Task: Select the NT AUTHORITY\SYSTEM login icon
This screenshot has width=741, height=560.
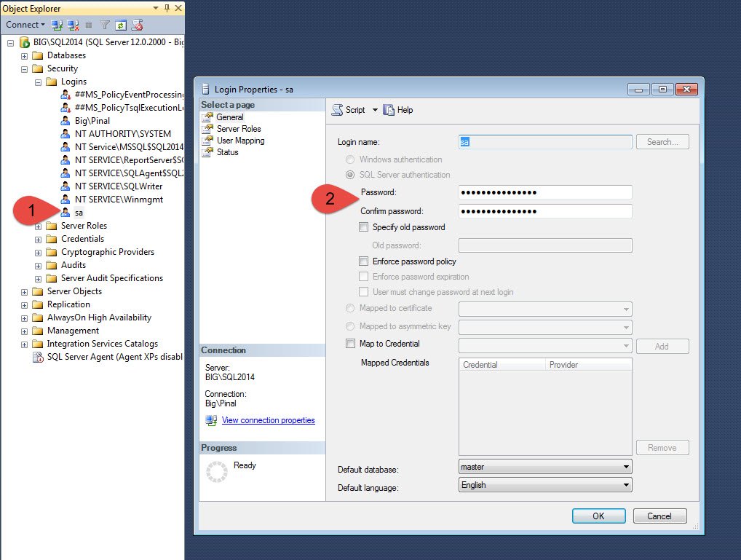Action: [66, 134]
